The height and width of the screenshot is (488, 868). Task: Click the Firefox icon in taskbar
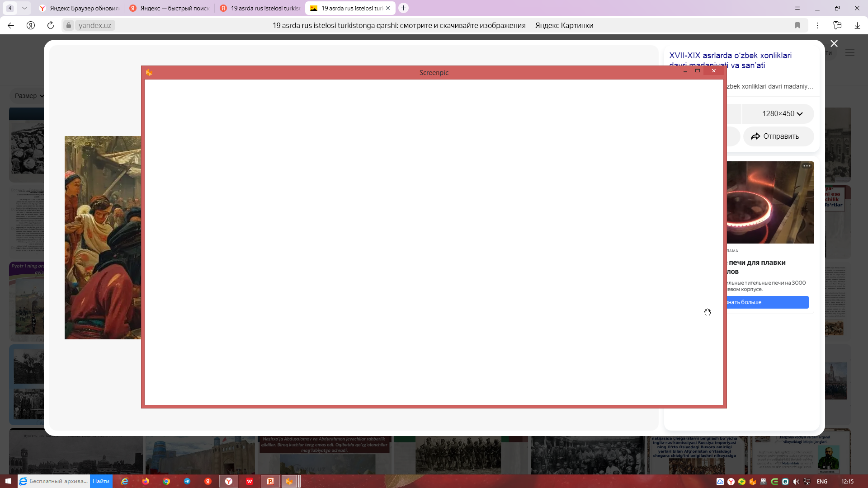coord(146,481)
